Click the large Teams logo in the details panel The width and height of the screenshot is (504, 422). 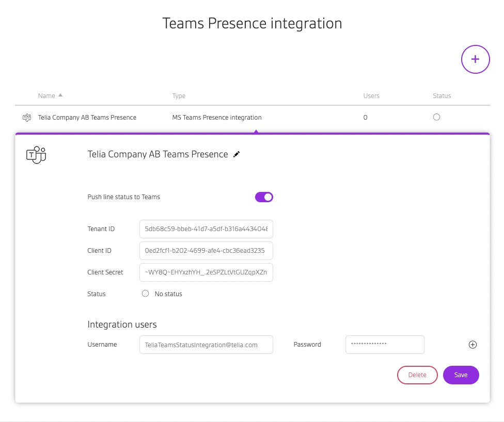tap(36, 155)
